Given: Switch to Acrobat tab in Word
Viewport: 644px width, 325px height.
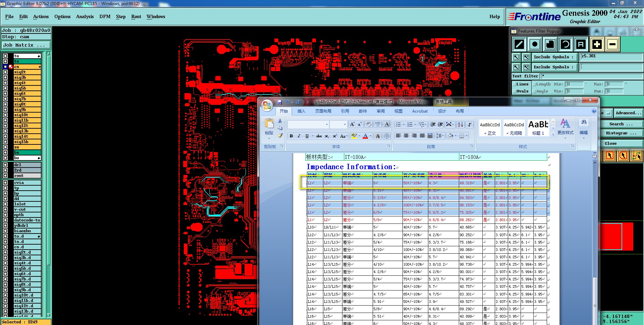Looking at the screenshot, I should 420,111.
